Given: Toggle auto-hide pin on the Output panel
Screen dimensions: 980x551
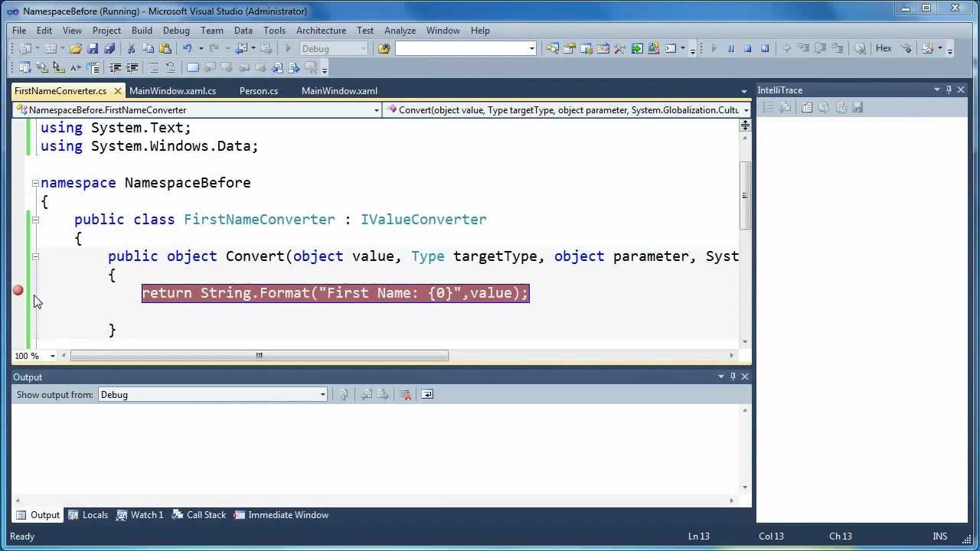Looking at the screenshot, I should click(x=733, y=377).
